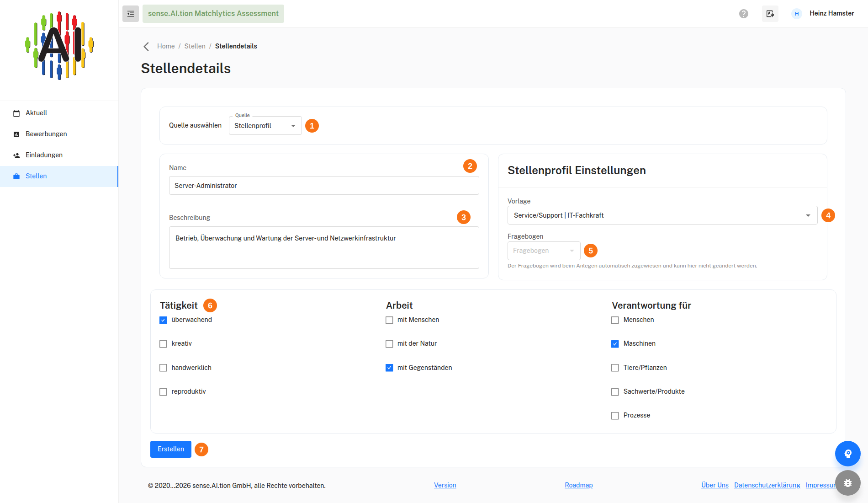Open Aktuell in the sidebar
The width and height of the screenshot is (868, 503).
(59, 113)
